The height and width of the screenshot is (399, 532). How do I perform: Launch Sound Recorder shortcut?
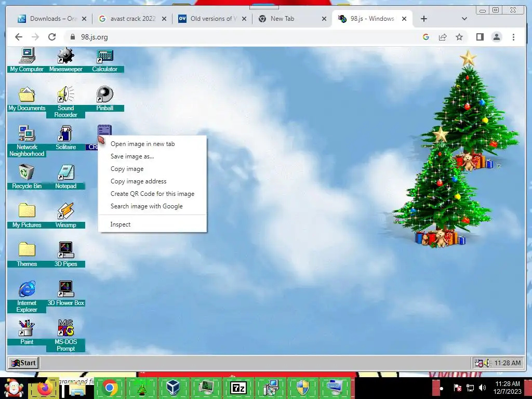pos(66,102)
